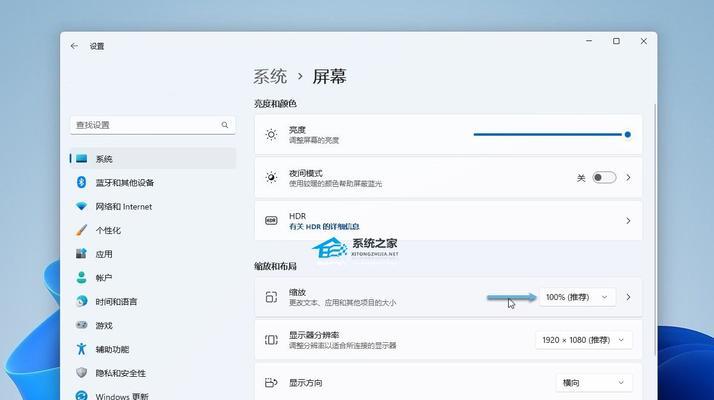Click the 缩放和布局 section heading
The height and width of the screenshot is (400, 714).
[275, 266]
